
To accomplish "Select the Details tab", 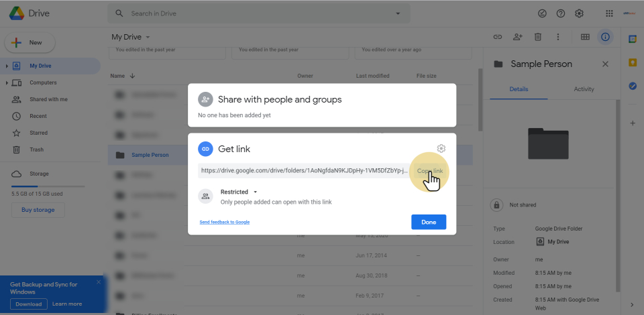I will pos(519,89).
